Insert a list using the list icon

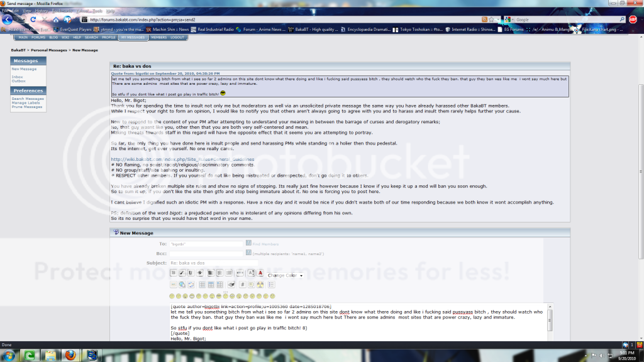click(x=272, y=285)
